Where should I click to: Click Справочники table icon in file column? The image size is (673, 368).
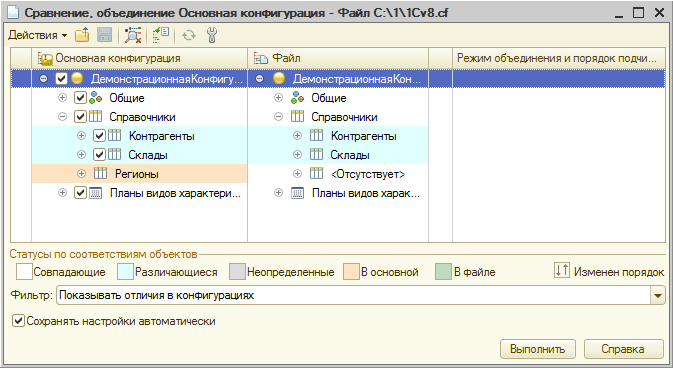pos(297,116)
